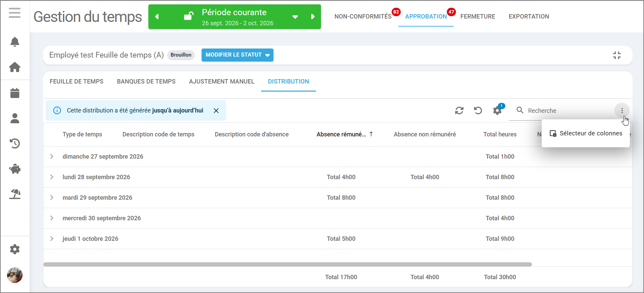
Task: Click the three-dot more options button
Action: [622, 110]
